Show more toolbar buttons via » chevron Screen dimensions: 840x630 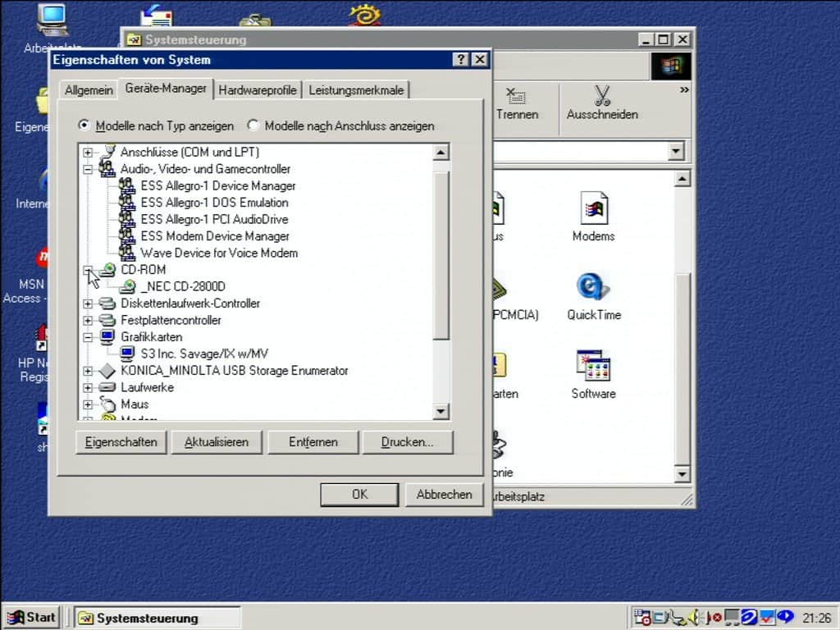click(684, 90)
